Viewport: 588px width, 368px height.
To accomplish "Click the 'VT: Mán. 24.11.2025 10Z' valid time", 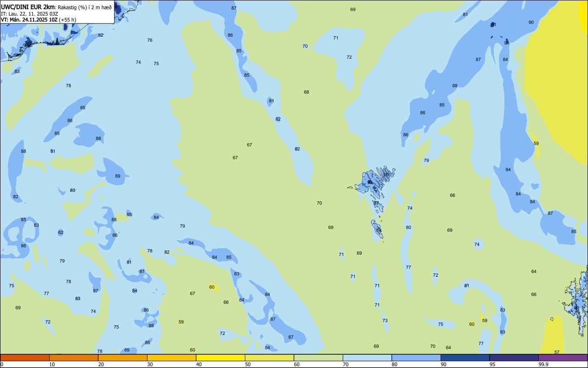I will tap(28, 20).
